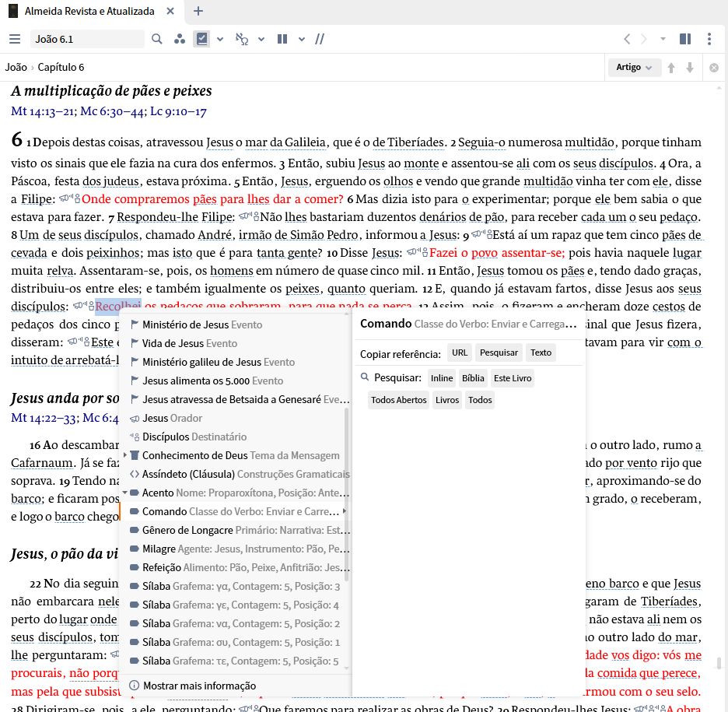728x712 pixels.
Task: Select Milagre Agente: Jesus menu entry
Action: tap(235, 549)
